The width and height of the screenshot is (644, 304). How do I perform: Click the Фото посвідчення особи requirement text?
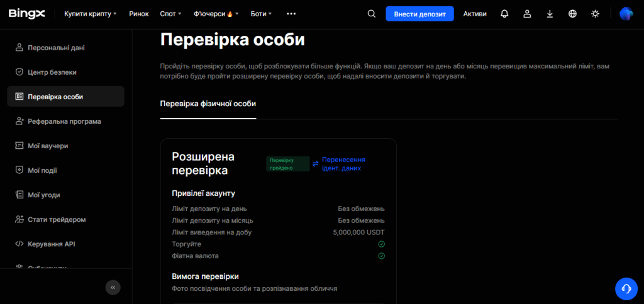click(x=255, y=288)
